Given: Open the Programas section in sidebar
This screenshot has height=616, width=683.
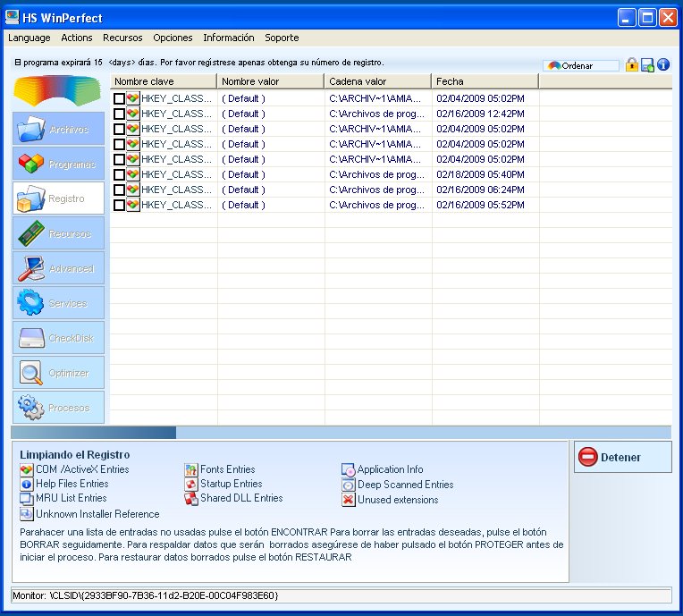Looking at the screenshot, I should click(58, 164).
